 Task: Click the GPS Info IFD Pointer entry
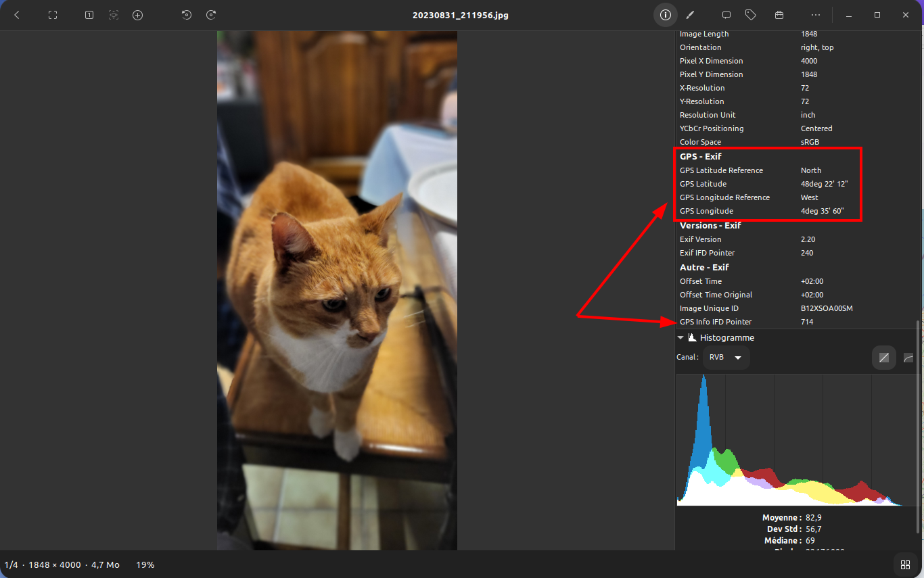(716, 322)
